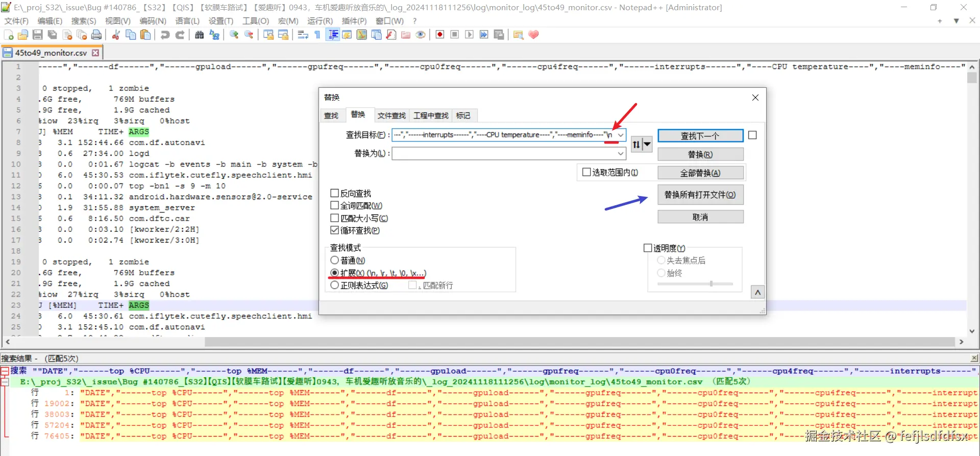Select 扩展 search mode radio
The height and width of the screenshot is (456, 980).
tap(335, 273)
